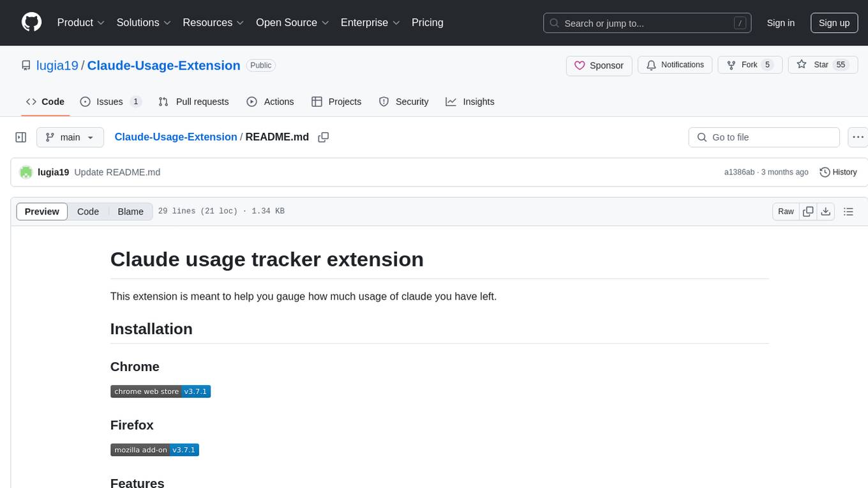Image resolution: width=868 pixels, height=488 pixels.
Task: Open the Sign up page
Action: pyautogui.click(x=834, y=23)
